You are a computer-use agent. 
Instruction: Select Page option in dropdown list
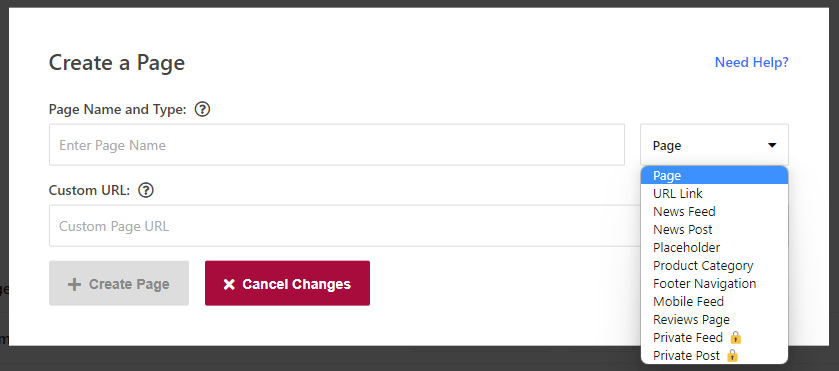714,176
